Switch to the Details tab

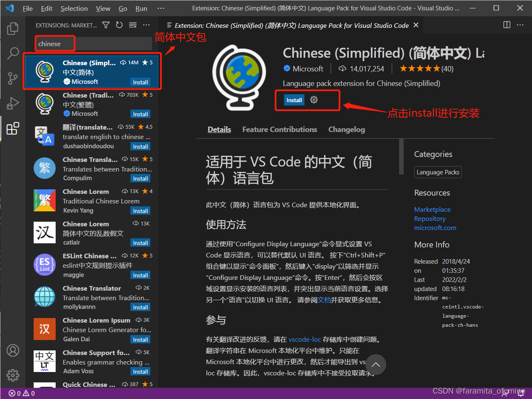[x=219, y=130]
